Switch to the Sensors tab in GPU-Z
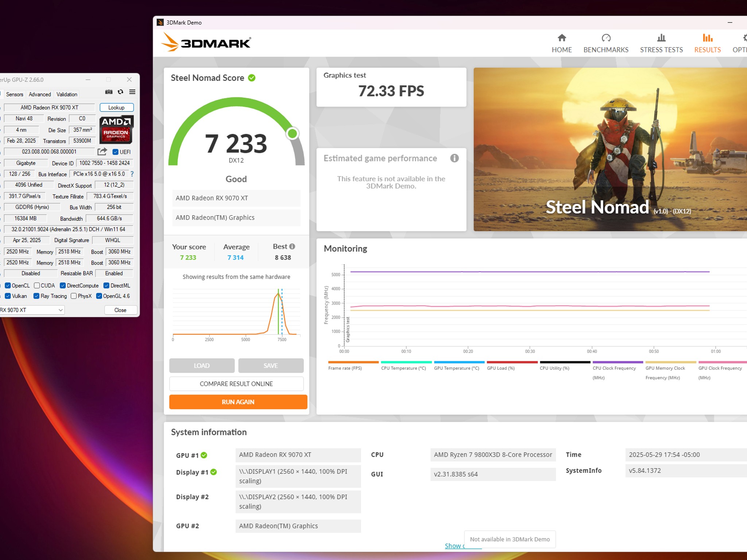 click(15, 94)
